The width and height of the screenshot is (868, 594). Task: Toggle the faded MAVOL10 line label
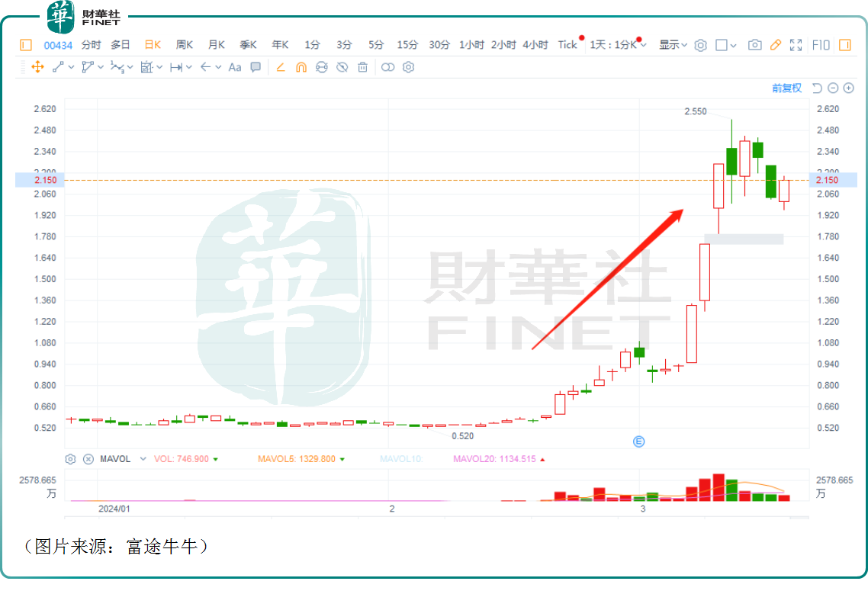(x=401, y=459)
